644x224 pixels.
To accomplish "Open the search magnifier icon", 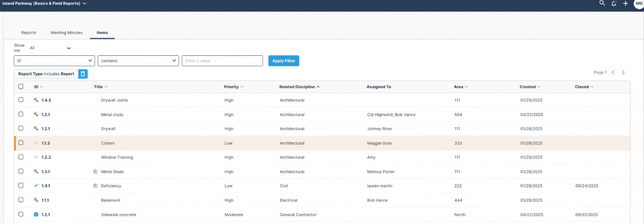I will click(602, 3).
